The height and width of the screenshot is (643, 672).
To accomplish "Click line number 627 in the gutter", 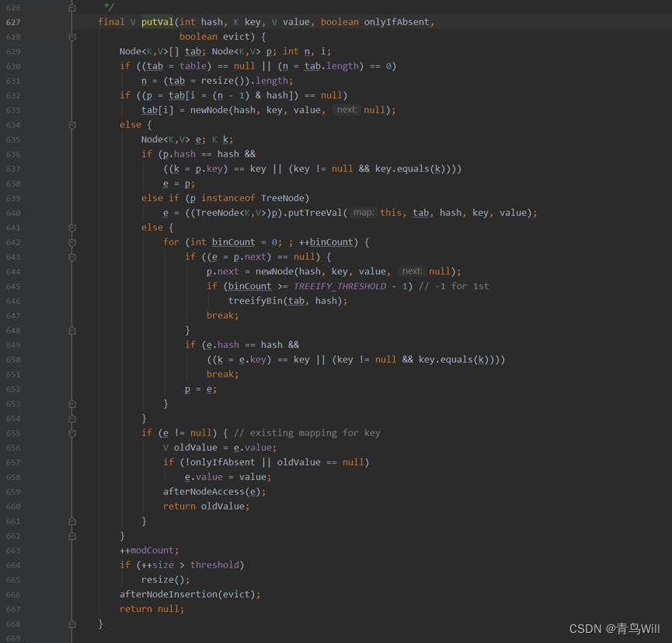I will tap(13, 23).
